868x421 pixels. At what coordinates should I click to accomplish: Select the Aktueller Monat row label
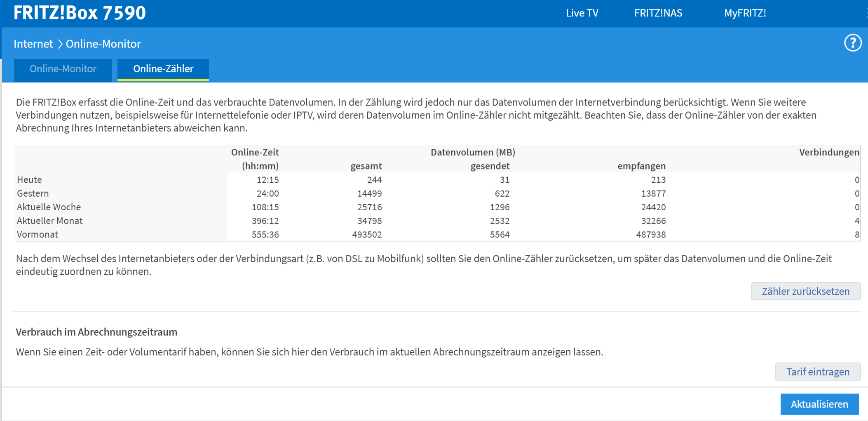[49, 221]
